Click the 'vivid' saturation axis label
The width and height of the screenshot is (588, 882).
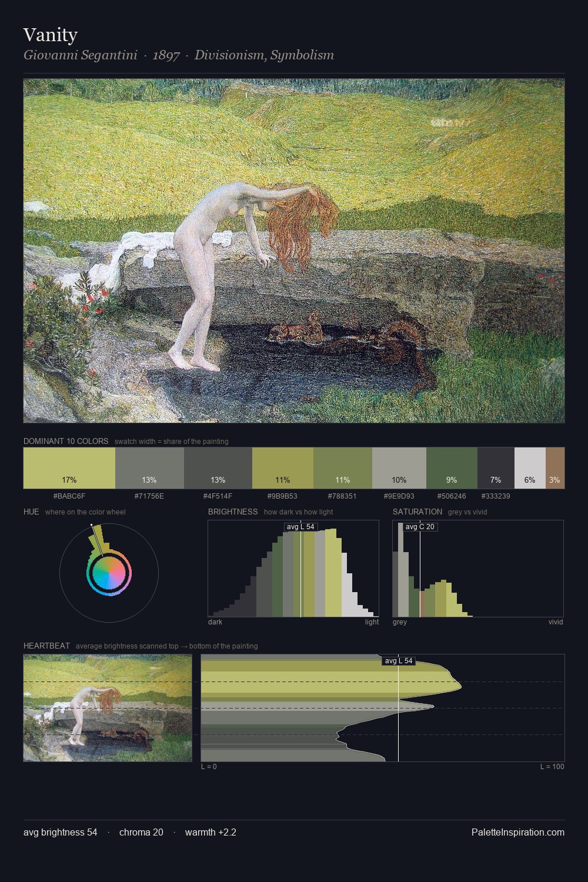(556, 622)
